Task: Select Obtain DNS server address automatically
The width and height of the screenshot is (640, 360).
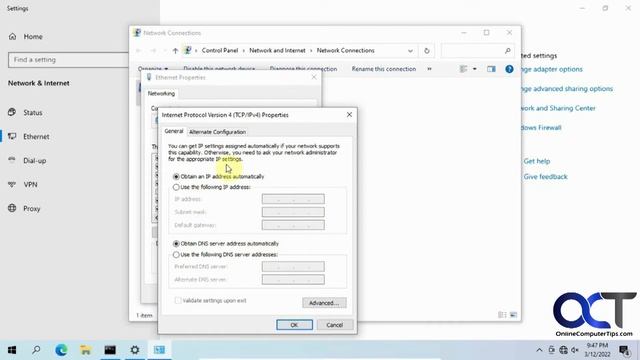Action: [x=226, y=244]
